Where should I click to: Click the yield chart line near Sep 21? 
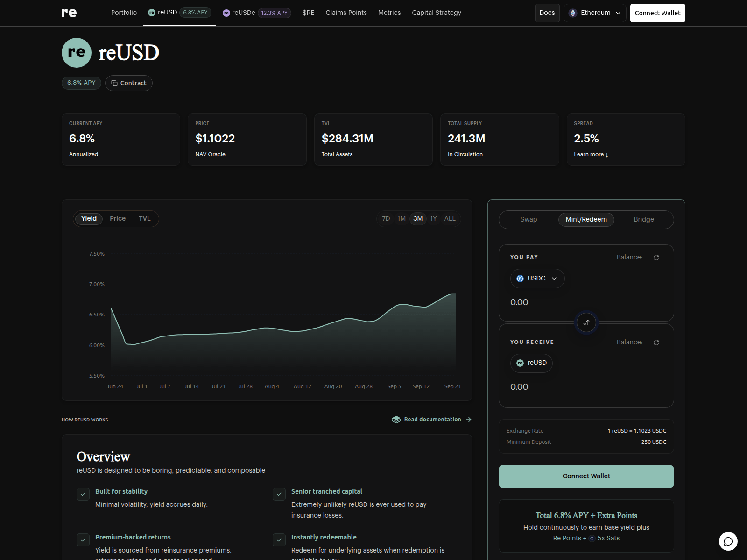pos(453,294)
